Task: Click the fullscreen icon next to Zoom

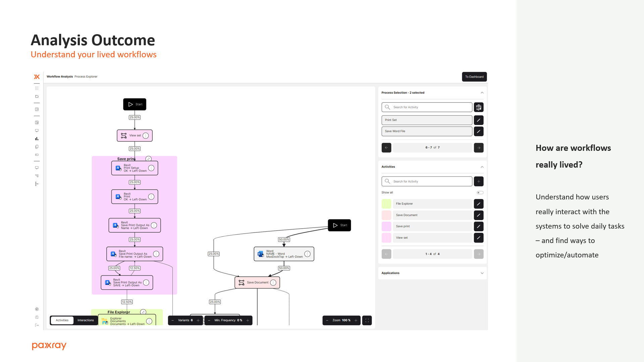Action: pyautogui.click(x=367, y=320)
